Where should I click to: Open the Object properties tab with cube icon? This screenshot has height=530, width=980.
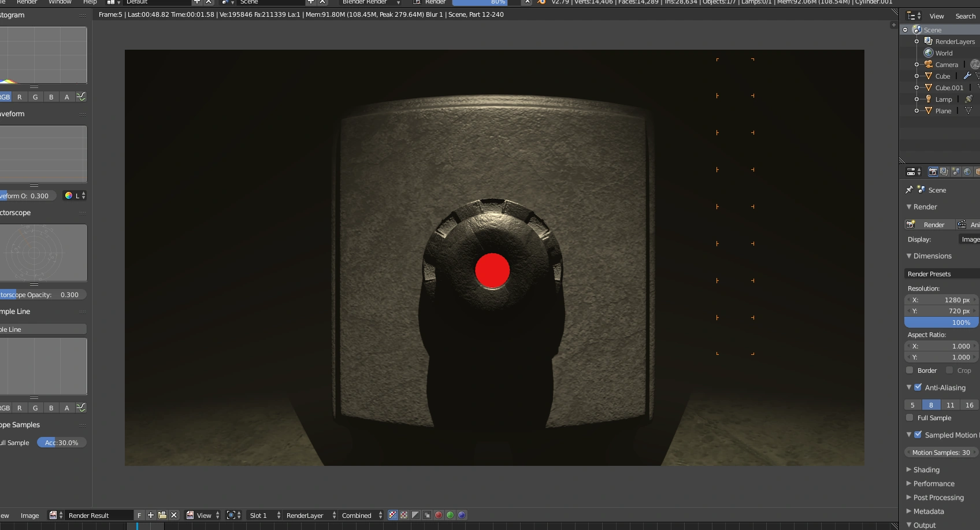point(978,172)
